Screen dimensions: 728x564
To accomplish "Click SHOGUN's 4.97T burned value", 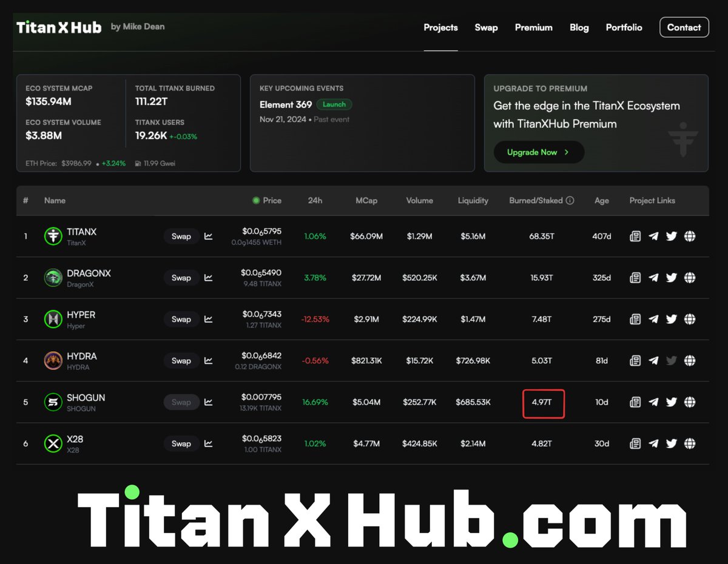I will click(542, 402).
